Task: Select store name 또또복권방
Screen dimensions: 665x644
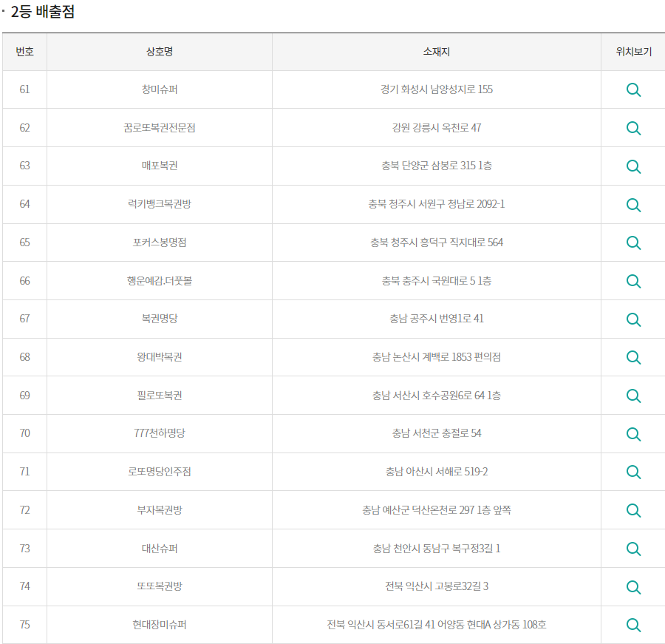Action: (x=160, y=586)
